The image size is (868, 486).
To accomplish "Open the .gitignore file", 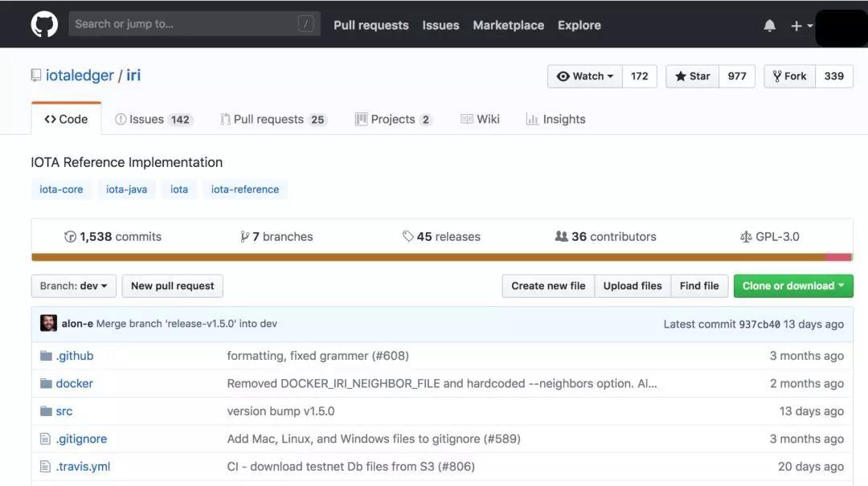I will coord(81,439).
